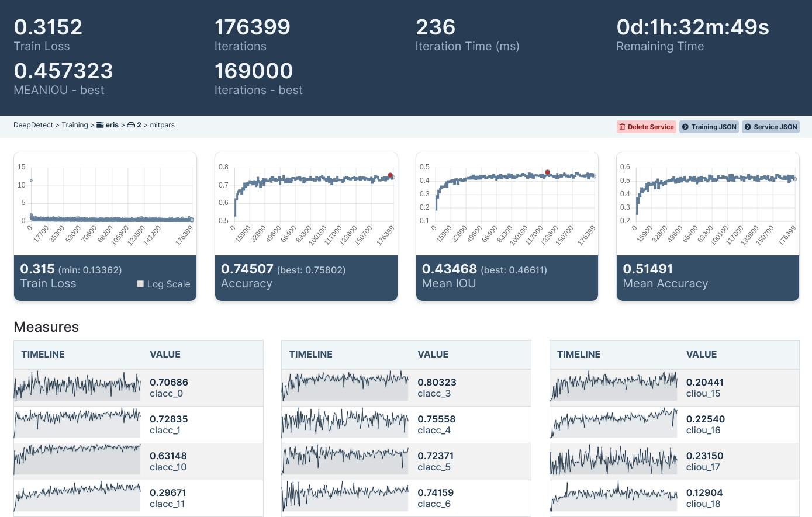Click the drive icon next to 2

(131, 125)
